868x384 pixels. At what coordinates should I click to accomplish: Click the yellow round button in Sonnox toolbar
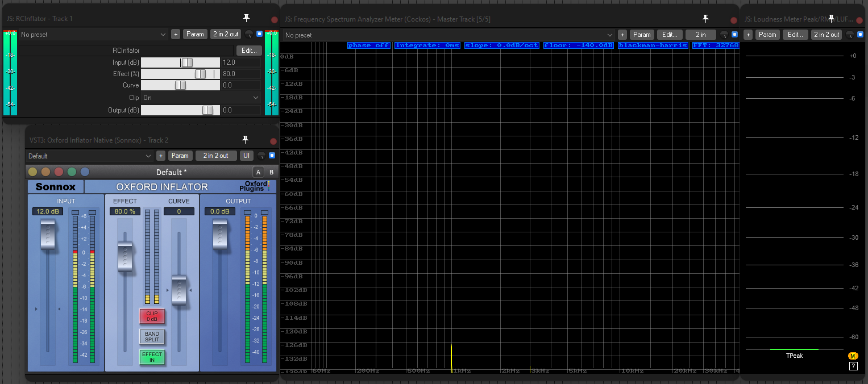point(32,172)
